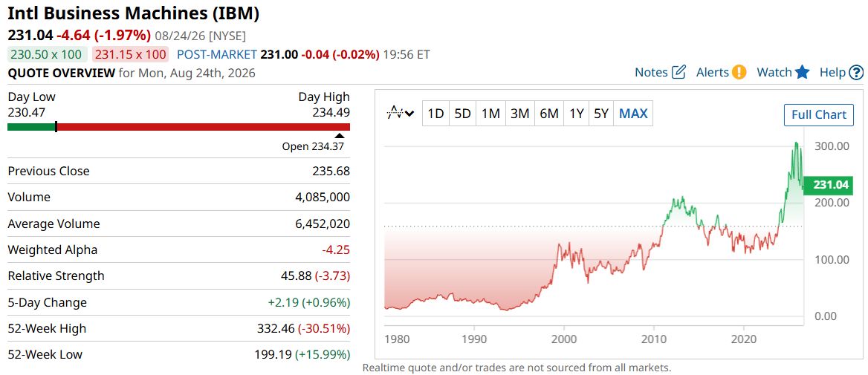Select the 1D chart period

[435, 114]
